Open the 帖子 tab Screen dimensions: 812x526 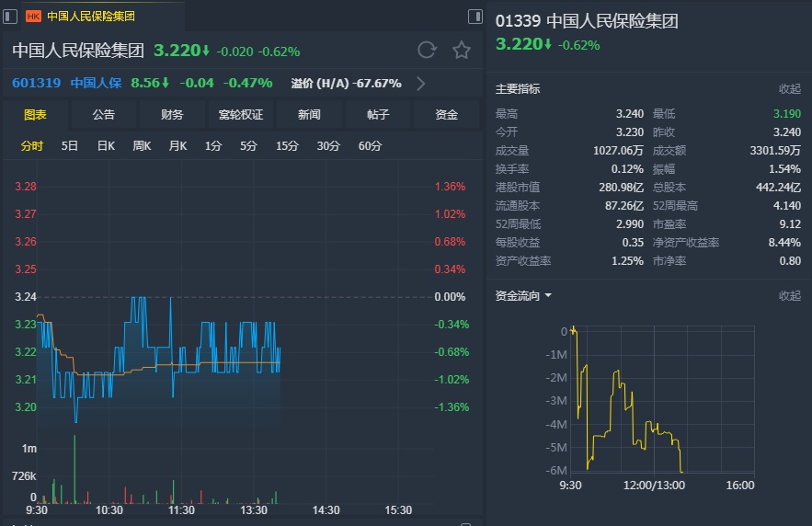(378, 114)
